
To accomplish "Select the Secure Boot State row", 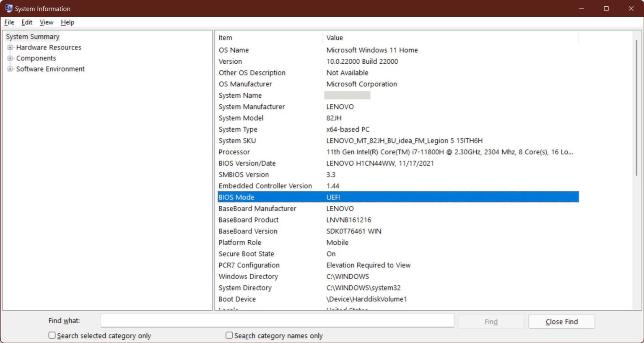I will (x=293, y=254).
